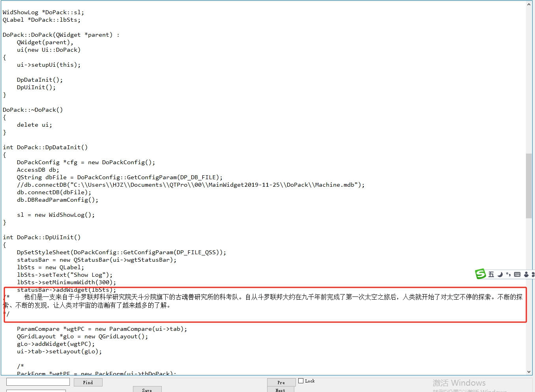Image resolution: width=535 pixels, height=392 pixels.
Task: Toggle the punctuation mode icon on IME bar
Action: (508, 274)
